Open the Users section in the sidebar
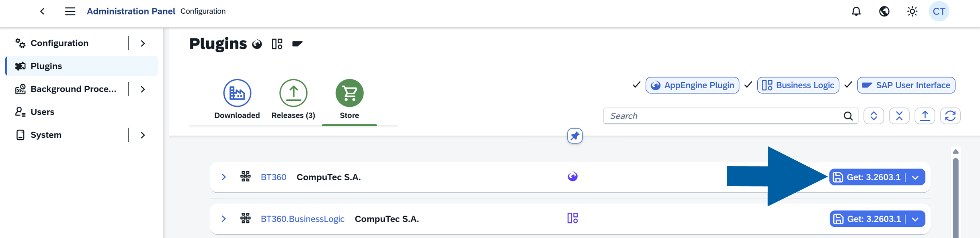The width and height of the screenshot is (980, 238). click(42, 112)
